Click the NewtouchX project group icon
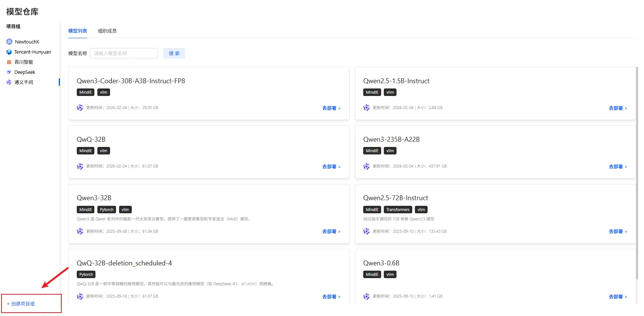 click(9, 42)
